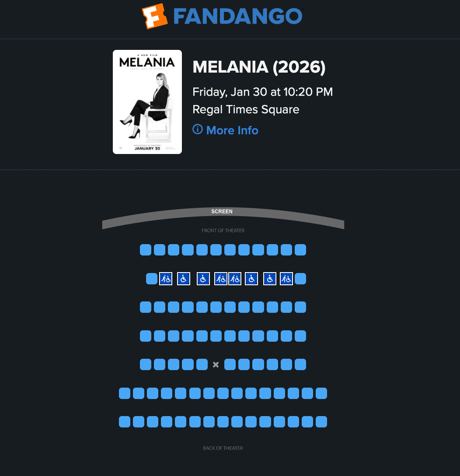This screenshot has height=476, width=460.
Task: Open the More Info link
Action: tap(232, 130)
